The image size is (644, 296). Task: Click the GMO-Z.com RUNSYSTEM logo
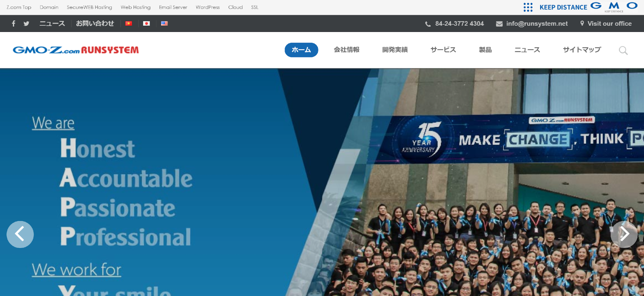point(76,50)
